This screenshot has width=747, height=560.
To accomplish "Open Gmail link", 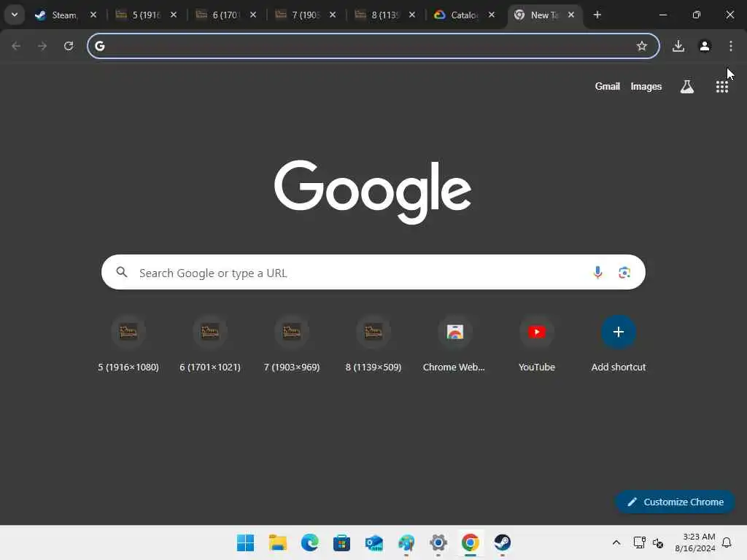I will pos(608,86).
